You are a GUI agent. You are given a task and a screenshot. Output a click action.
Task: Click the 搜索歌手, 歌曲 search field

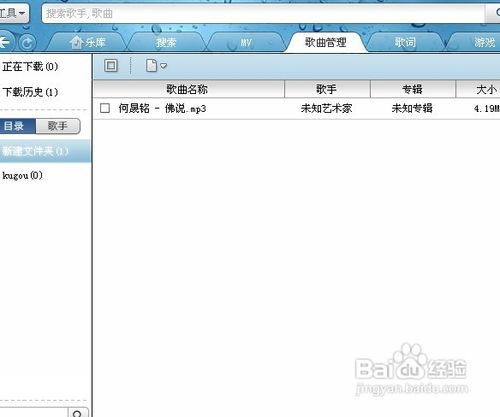[x=263, y=14]
